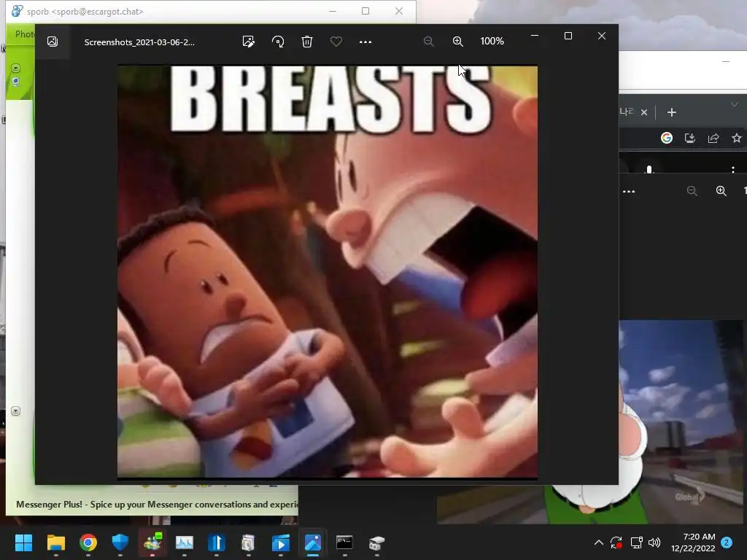This screenshot has height=560, width=747.
Task: Click the Messenger Plus! banner text
Action: (x=158, y=505)
